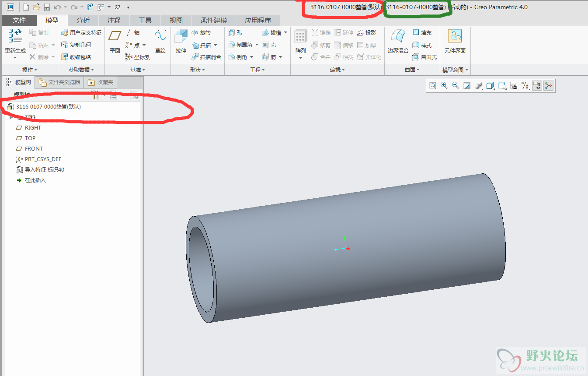Screen dimensions: 588x376
Task: Click the Zoom Out icon in graphics toolbar
Action: click(x=456, y=86)
